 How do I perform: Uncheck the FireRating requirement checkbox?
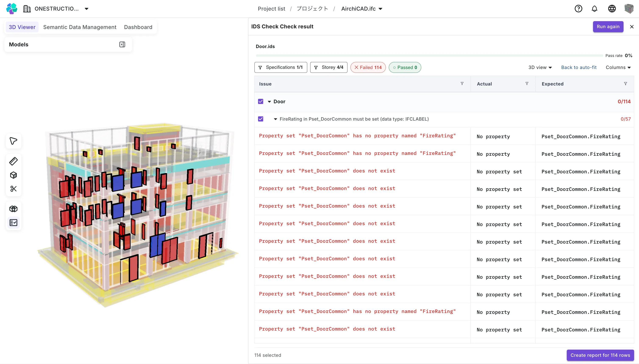261,119
